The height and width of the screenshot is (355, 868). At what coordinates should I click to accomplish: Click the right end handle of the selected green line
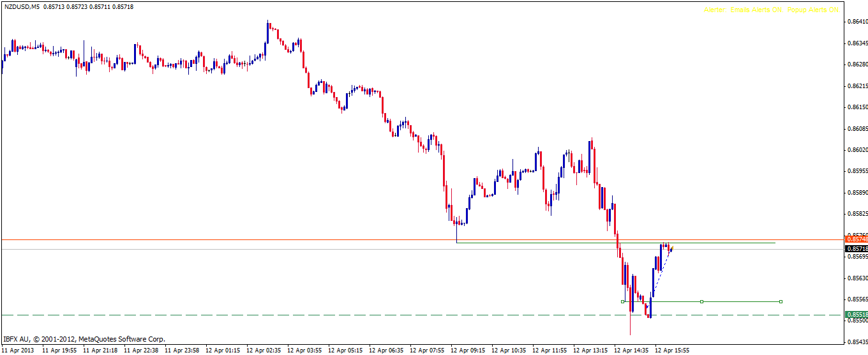(781, 301)
